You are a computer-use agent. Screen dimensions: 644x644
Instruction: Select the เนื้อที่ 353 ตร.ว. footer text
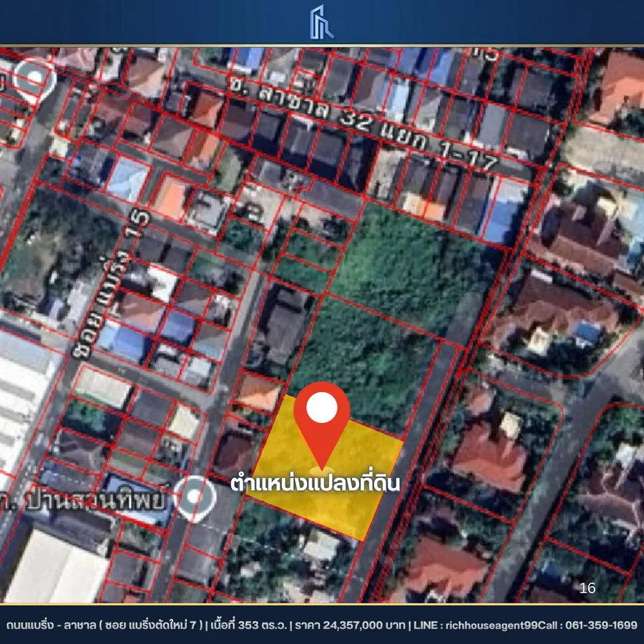point(248,625)
